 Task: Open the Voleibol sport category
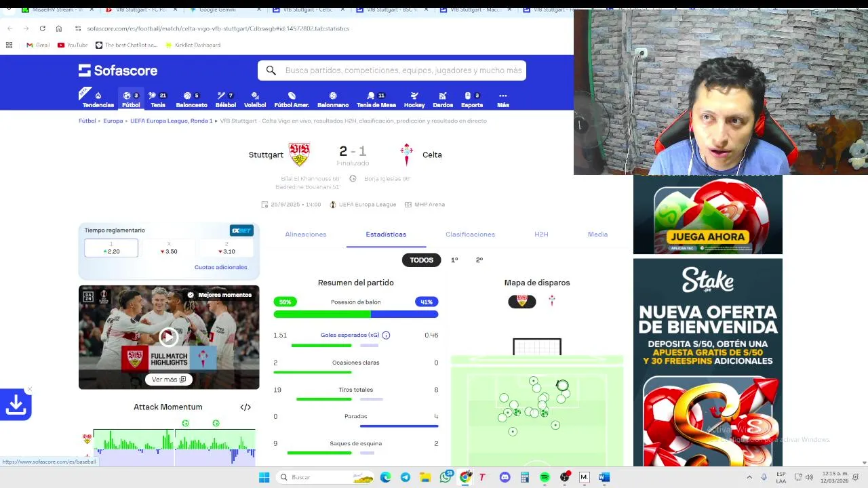click(255, 100)
